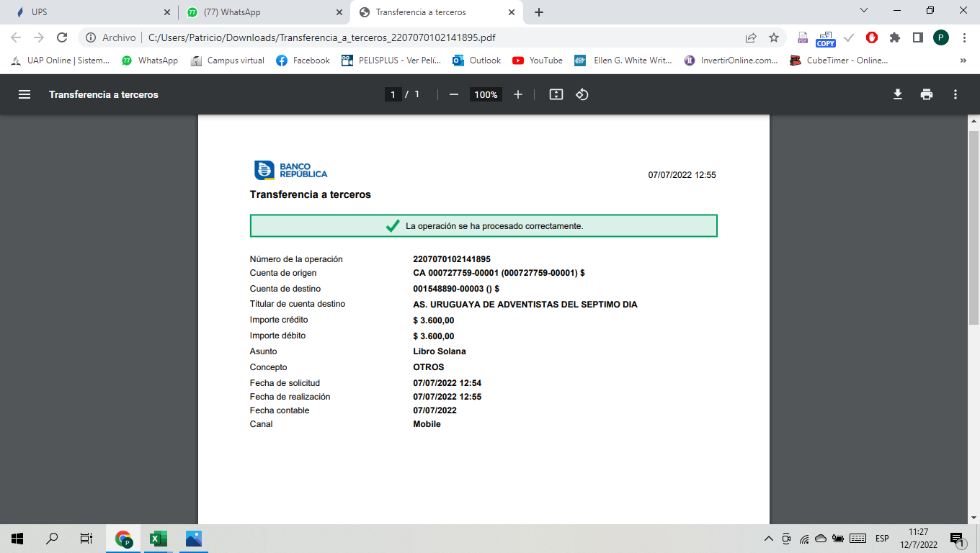Viewport: 980px width, 553px height.
Task: Zoom in on the PDF
Action: (x=517, y=94)
